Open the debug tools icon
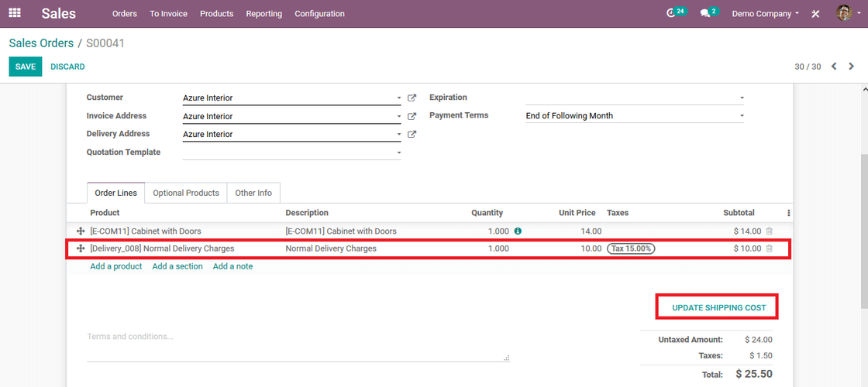This screenshot has width=868, height=387. [815, 14]
